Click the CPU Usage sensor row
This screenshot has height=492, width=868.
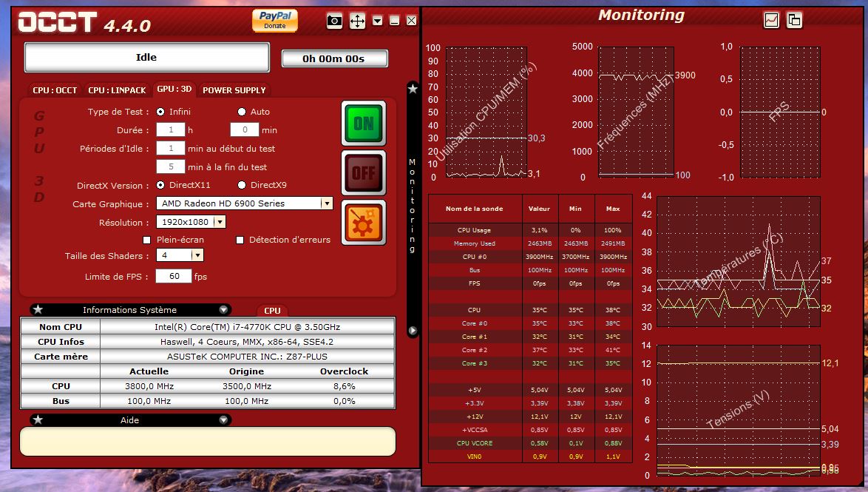pyautogui.click(x=530, y=230)
